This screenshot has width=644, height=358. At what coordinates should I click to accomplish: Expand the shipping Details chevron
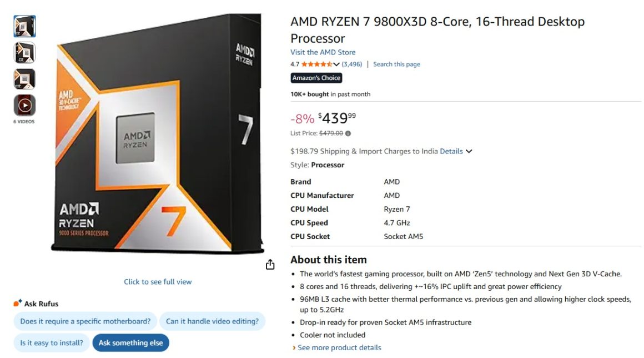tap(469, 151)
